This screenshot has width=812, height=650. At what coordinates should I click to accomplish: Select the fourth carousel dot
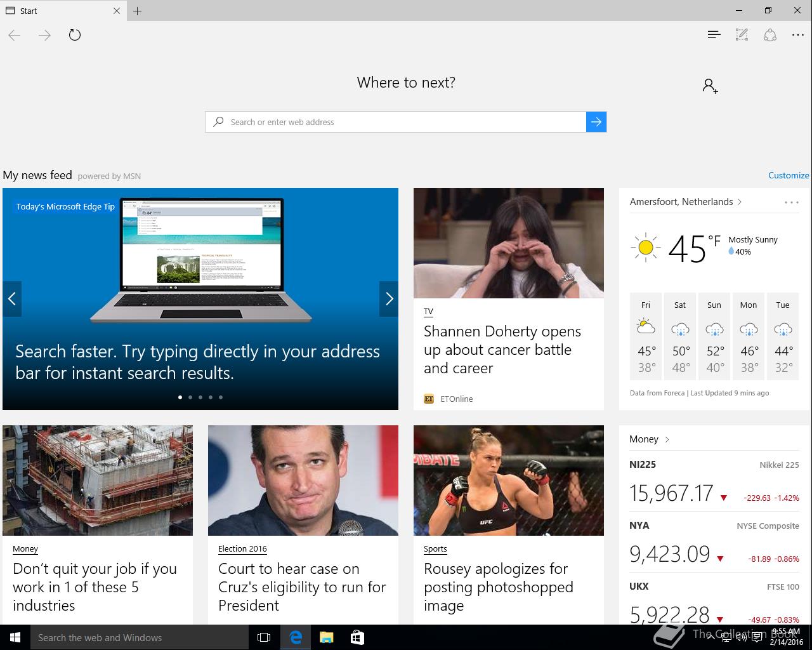(211, 397)
